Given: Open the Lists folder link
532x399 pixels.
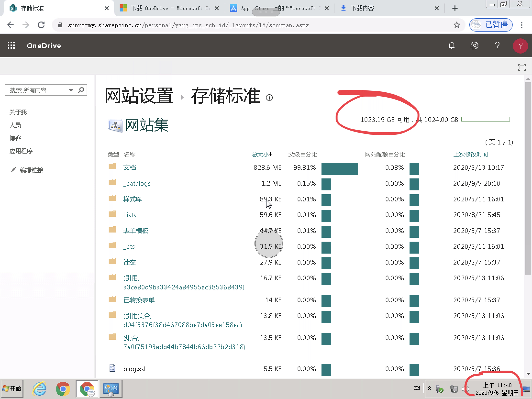Looking at the screenshot, I should [x=130, y=215].
